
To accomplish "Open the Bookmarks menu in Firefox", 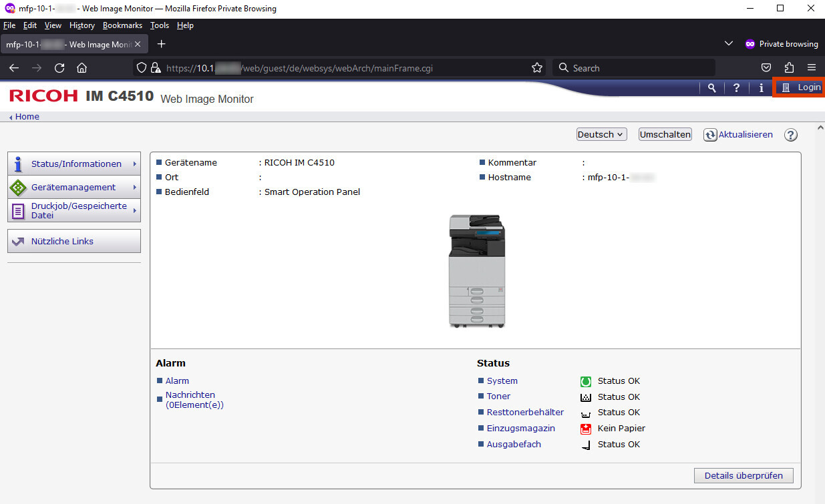I will pyautogui.click(x=122, y=25).
